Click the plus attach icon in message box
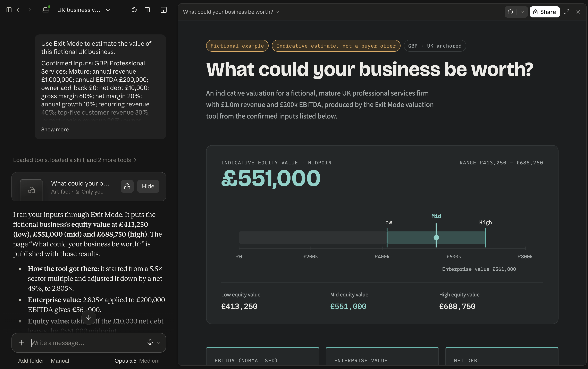The image size is (588, 369). 21,343
